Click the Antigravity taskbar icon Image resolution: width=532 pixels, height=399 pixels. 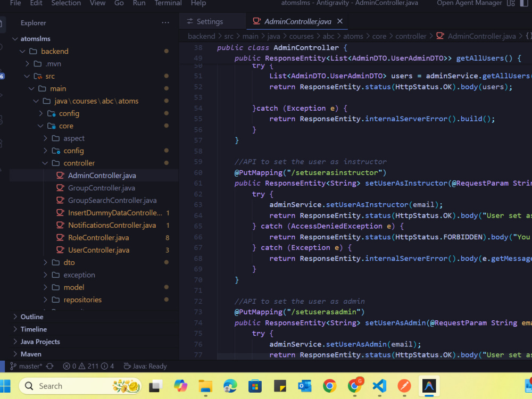click(x=429, y=386)
